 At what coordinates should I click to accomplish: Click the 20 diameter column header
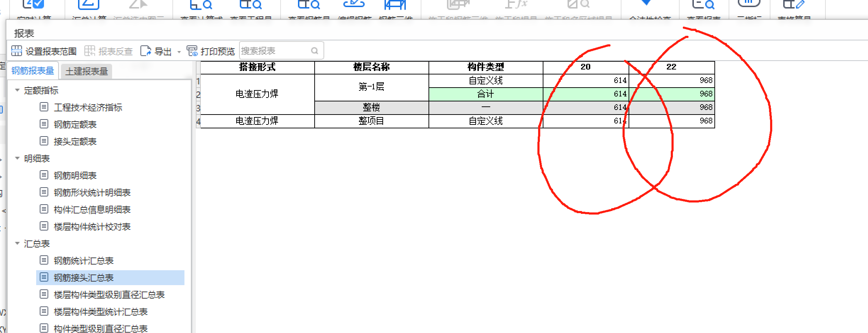[x=586, y=67]
